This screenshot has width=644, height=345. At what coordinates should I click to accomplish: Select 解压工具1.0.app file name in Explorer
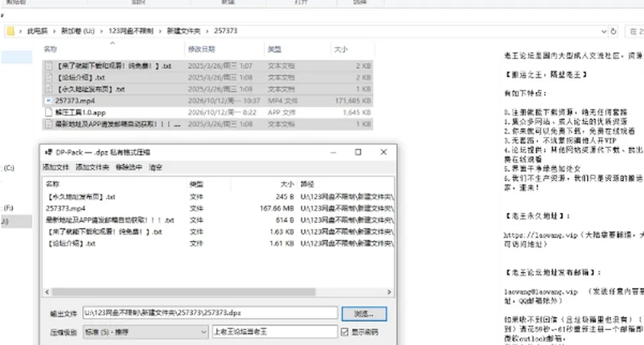click(80, 113)
